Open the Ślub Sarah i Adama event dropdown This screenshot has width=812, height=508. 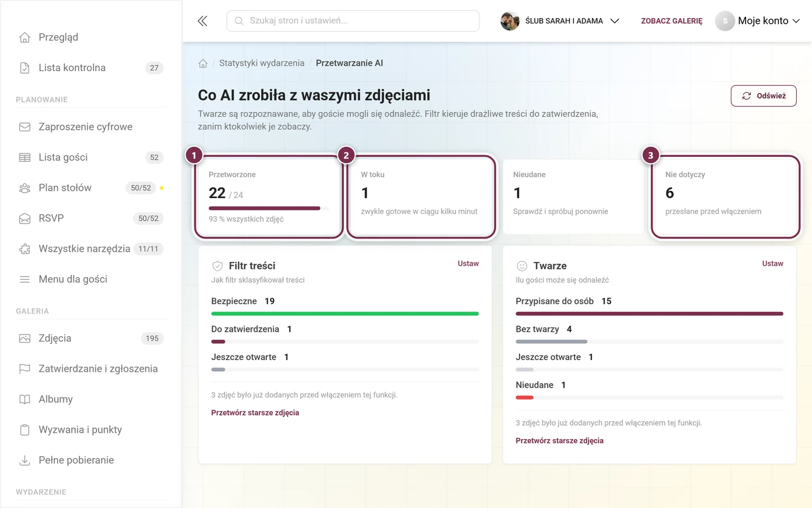561,21
